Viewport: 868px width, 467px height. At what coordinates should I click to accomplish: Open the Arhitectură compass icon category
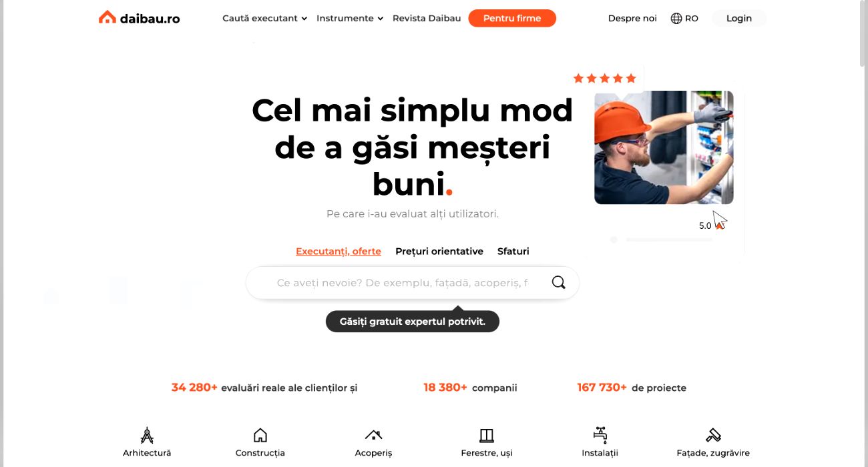tap(147, 436)
